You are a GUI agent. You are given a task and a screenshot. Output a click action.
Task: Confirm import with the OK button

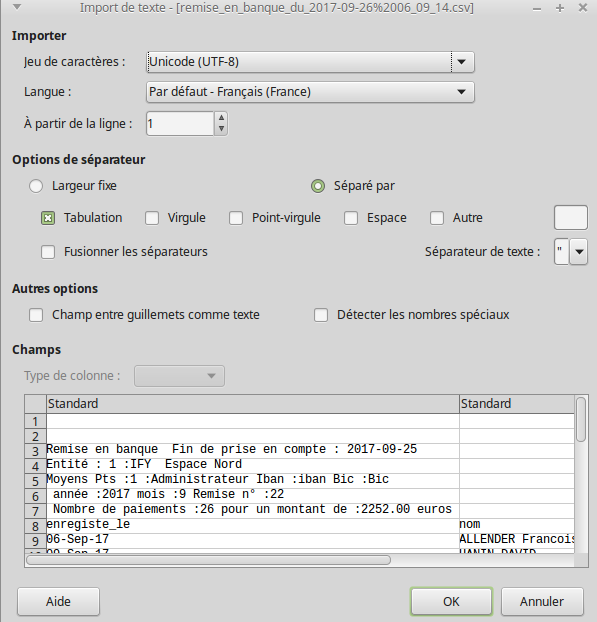451,602
